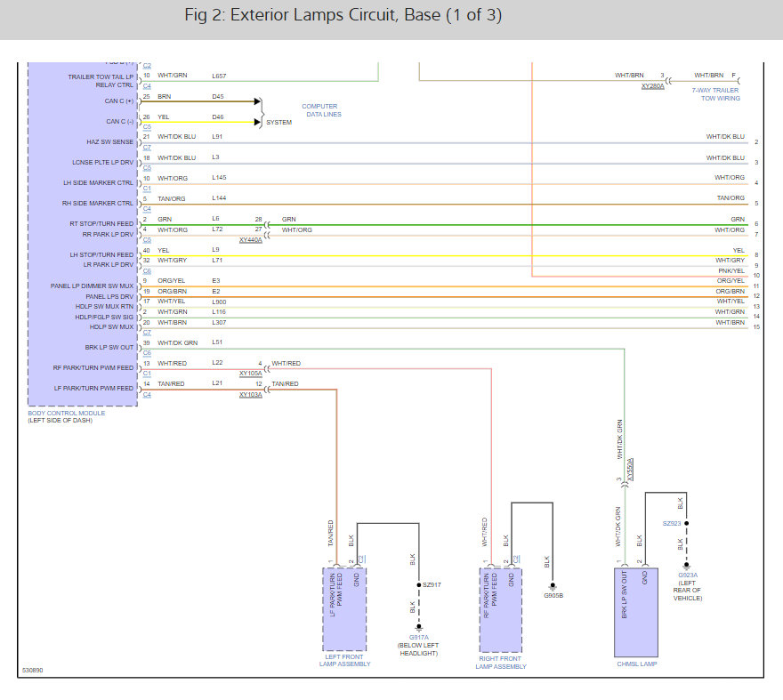Click circuit code L144
Image resolution: width=783 pixels, height=700 pixels.
[x=219, y=198]
